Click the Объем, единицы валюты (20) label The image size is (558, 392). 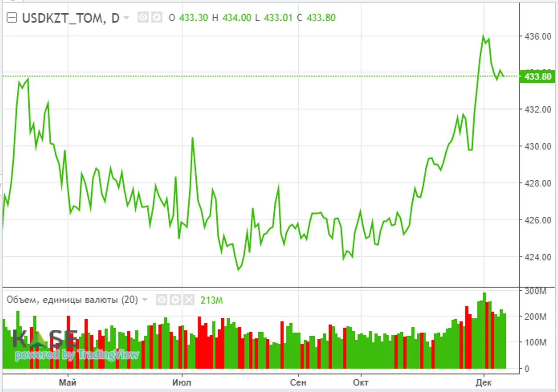pos(72,300)
